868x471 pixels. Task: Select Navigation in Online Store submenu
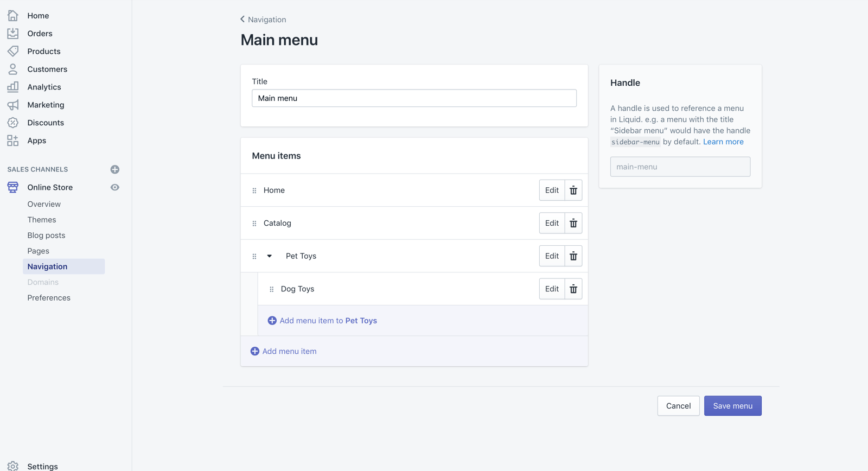(63, 266)
